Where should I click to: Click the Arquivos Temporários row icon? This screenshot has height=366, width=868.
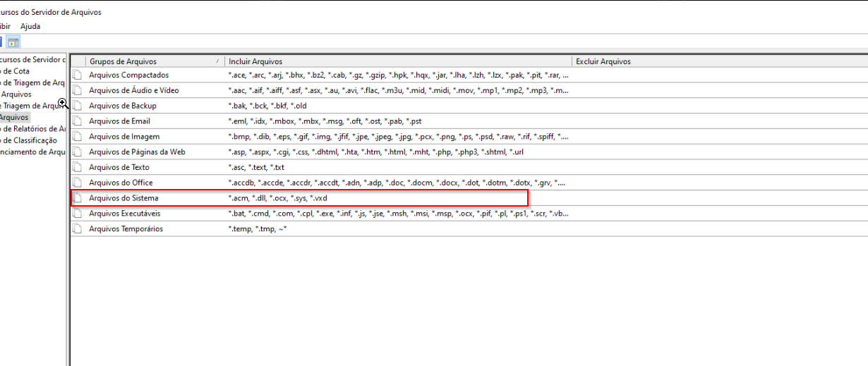tap(77, 229)
